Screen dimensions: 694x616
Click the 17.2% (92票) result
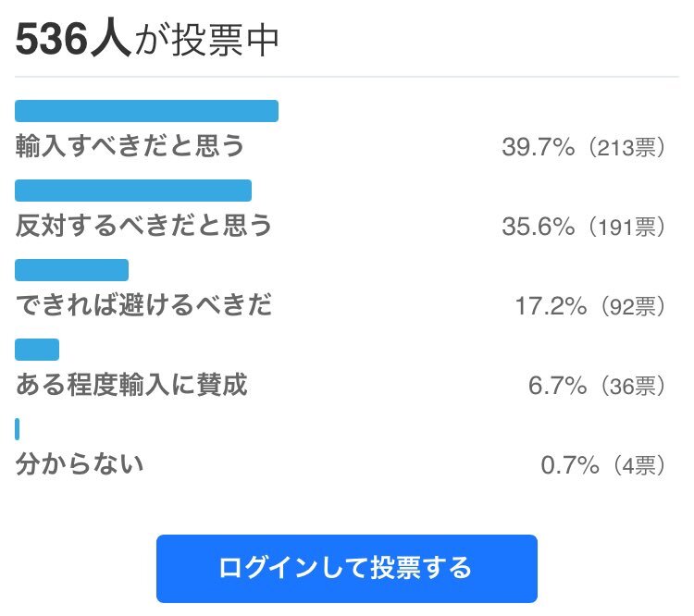589,305
